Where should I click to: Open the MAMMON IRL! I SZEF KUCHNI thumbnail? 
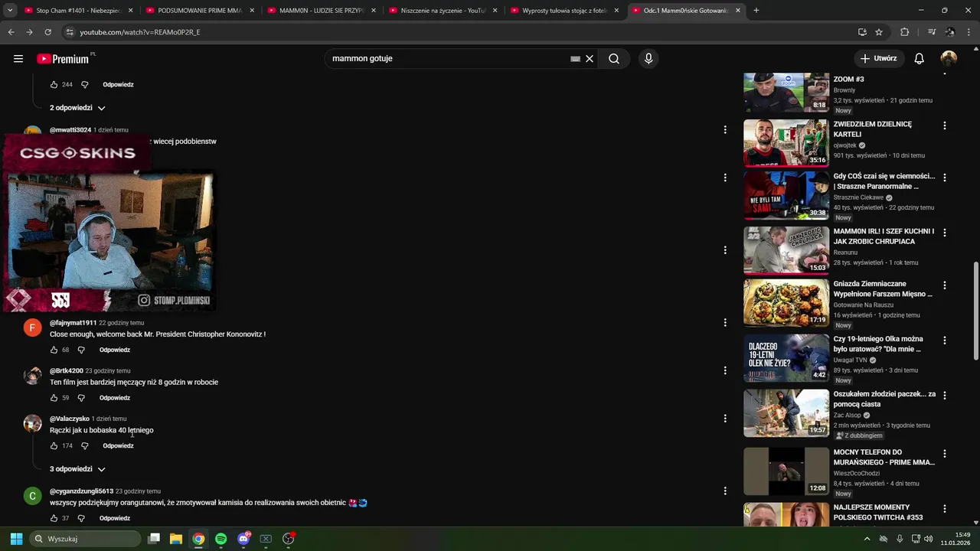pos(786,250)
